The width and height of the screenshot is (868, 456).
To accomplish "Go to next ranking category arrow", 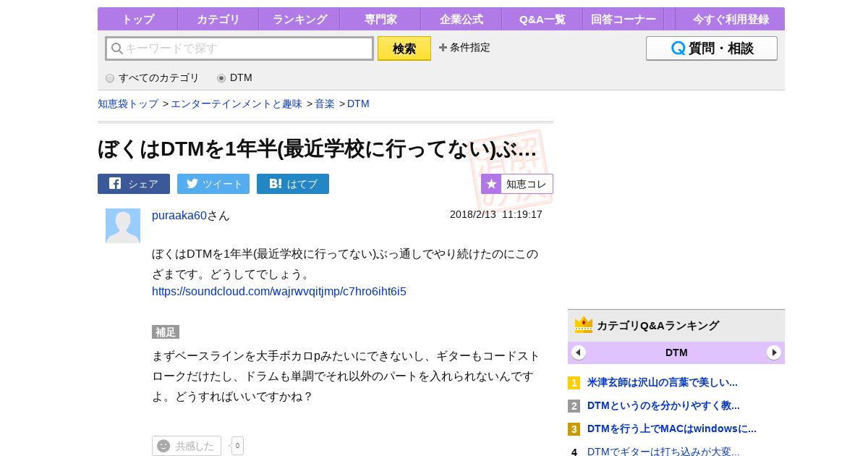I will [x=774, y=352].
